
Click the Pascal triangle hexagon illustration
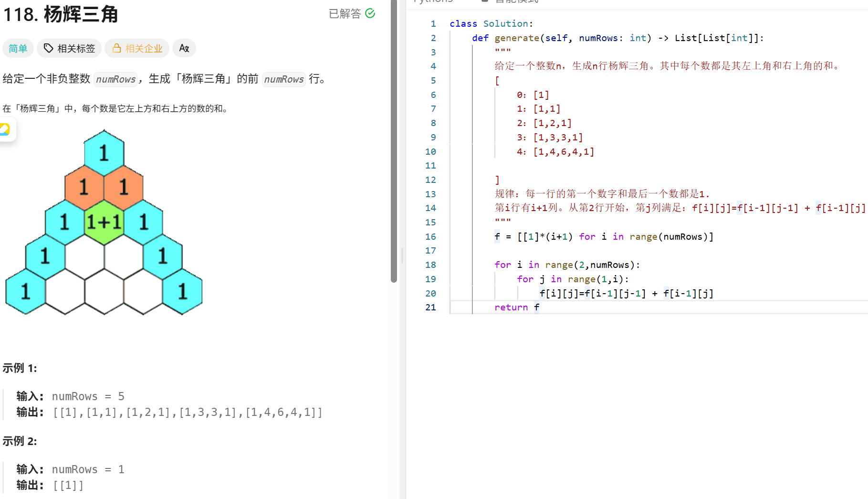point(104,222)
